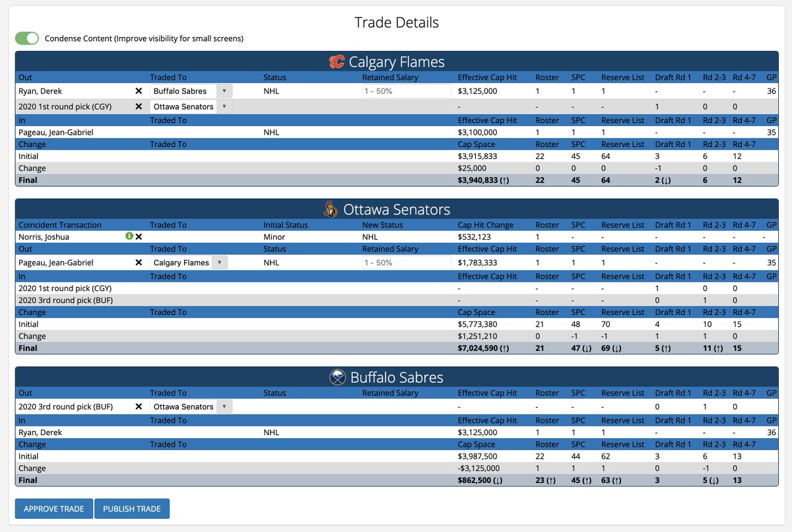Viewport: 792px width, 532px height.
Task: Click Calgary's cap change $25,000
Action: pos(474,168)
